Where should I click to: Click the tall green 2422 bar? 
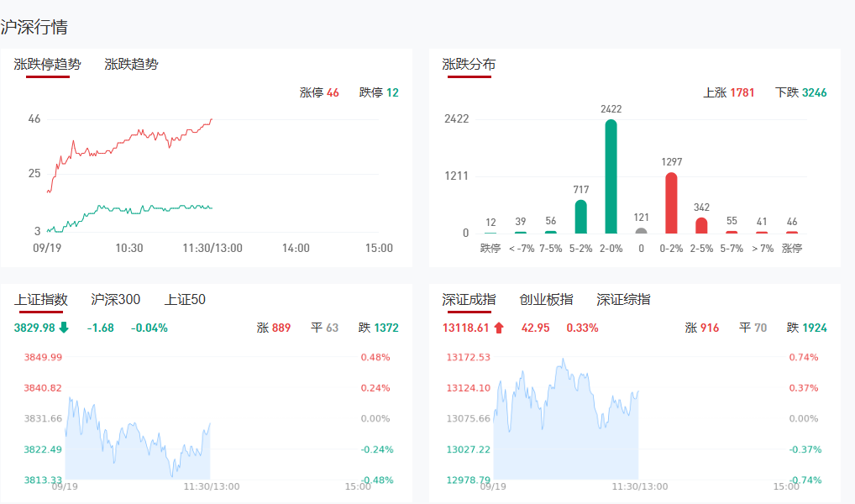click(x=611, y=176)
